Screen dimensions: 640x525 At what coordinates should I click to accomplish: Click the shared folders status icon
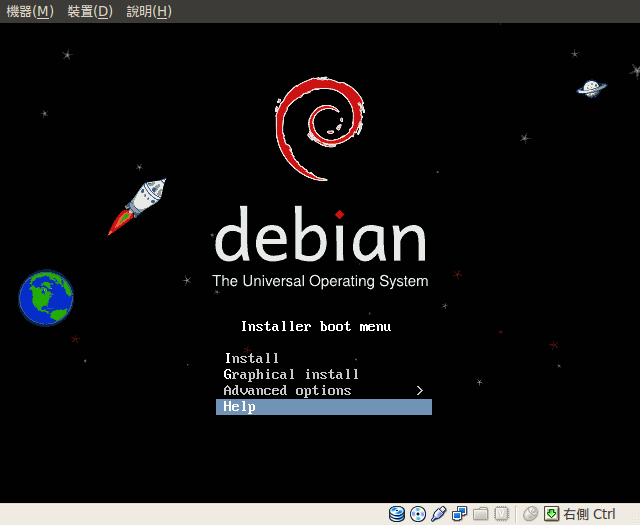(x=481, y=514)
